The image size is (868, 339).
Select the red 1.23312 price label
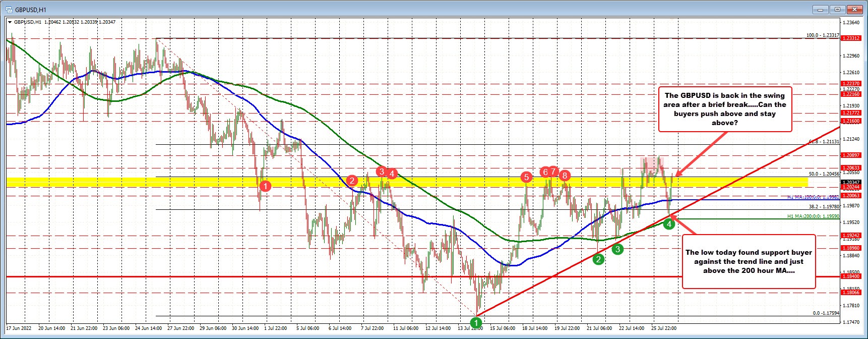pos(851,38)
